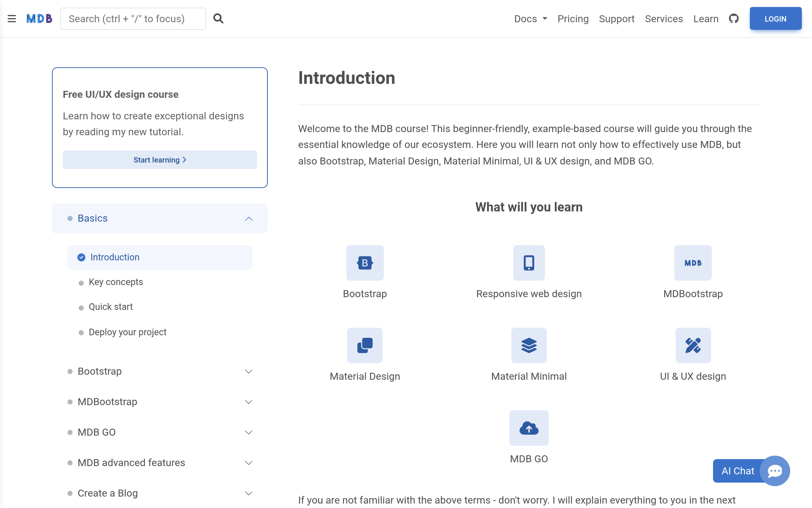Focus the search input field
Viewport: 812px width, 508px height.
pyautogui.click(x=133, y=19)
